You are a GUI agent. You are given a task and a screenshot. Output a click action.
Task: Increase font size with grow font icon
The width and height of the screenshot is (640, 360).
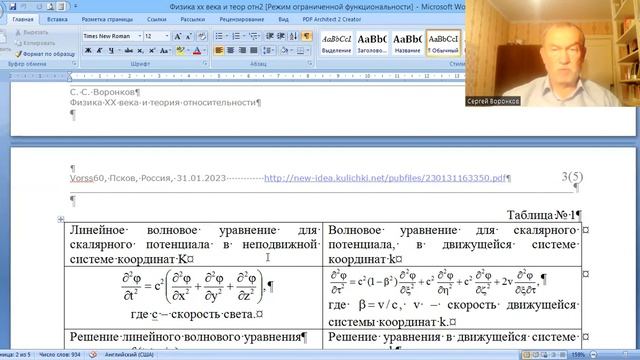pyautogui.click(x=178, y=36)
